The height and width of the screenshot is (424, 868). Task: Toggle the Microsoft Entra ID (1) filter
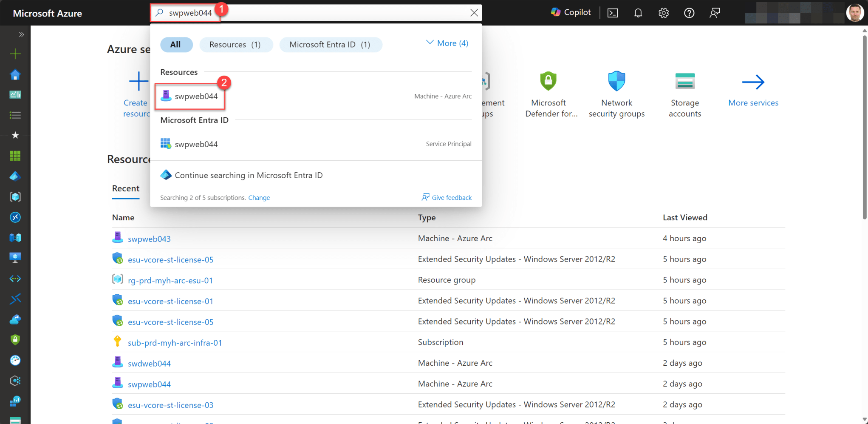click(x=331, y=44)
